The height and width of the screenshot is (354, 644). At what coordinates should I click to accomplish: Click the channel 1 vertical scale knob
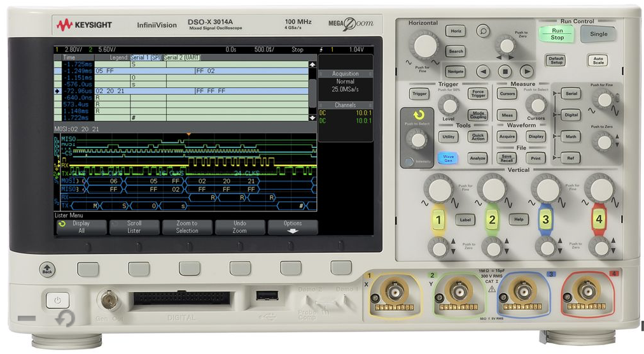440,190
